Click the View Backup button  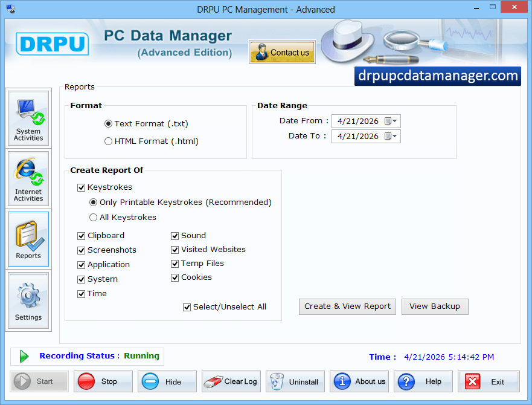click(x=435, y=306)
